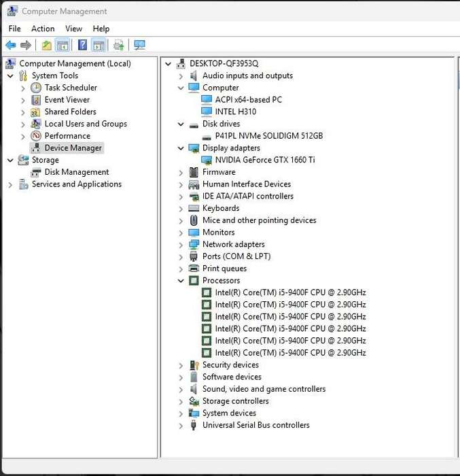Click the Up one level folder icon
Viewport: 460px width, 476px height.
point(47,46)
